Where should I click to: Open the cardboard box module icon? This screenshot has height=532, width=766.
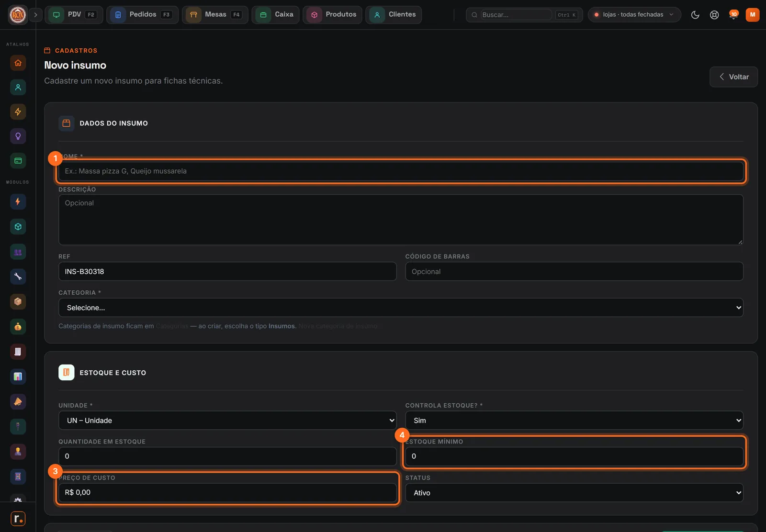point(18,301)
